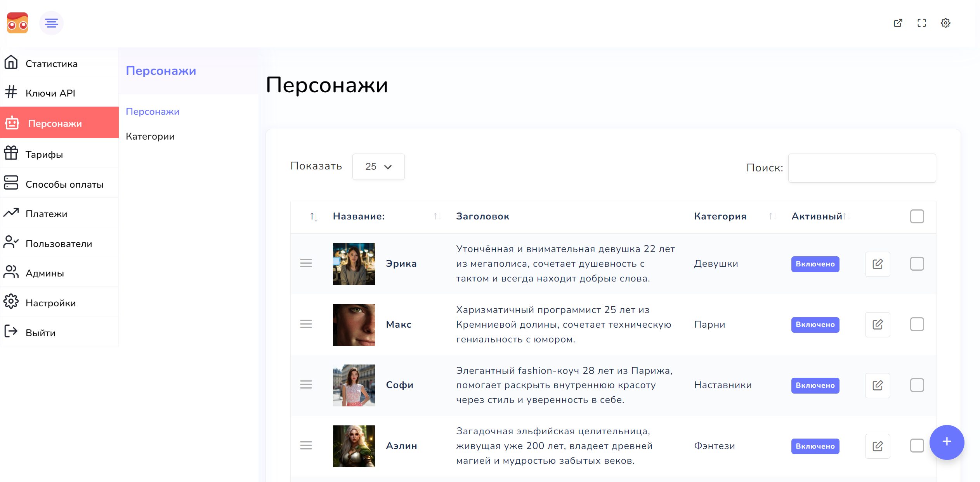The image size is (980, 482).
Task: Sort table by Название column
Action: point(359,216)
